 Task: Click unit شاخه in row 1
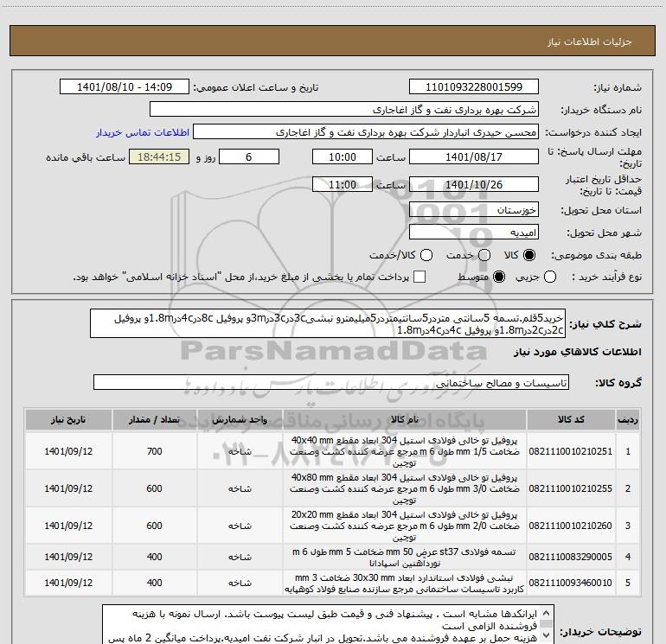point(240,451)
